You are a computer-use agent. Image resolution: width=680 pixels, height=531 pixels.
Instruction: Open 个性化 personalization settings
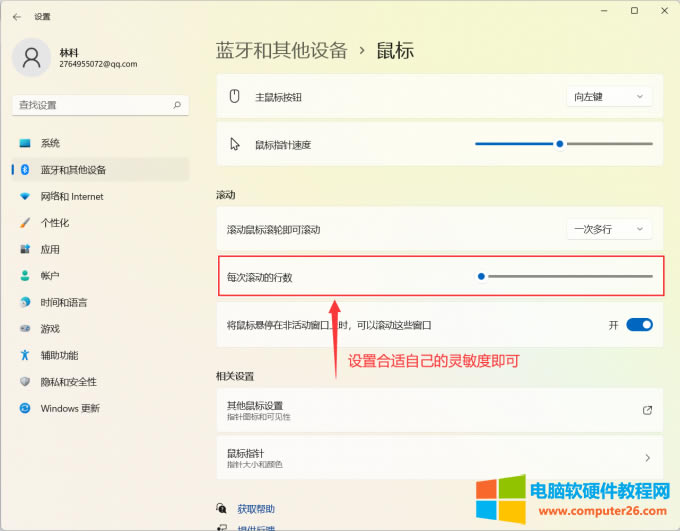point(55,223)
